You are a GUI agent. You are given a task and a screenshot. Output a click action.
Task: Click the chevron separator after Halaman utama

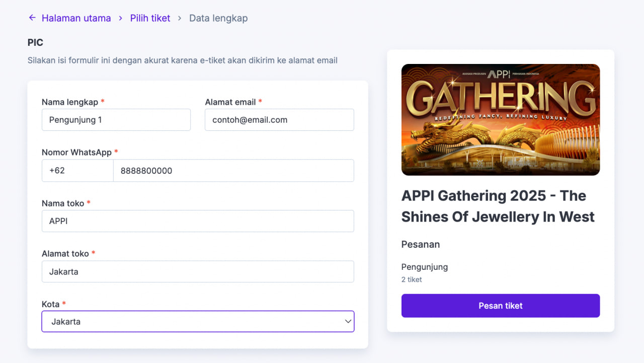point(121,18)
